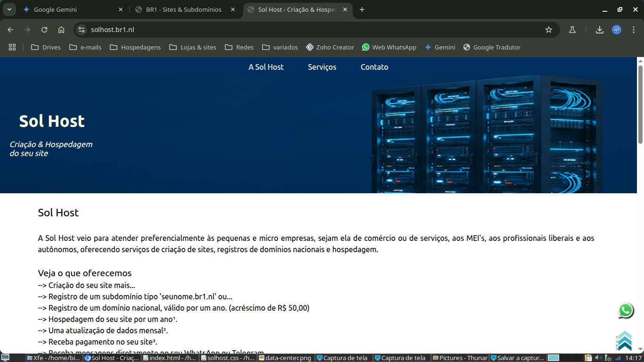This screenshot has width=644, height=362.
Task: Open the Hospedagens bookmark folder
Action: point(135,47)
